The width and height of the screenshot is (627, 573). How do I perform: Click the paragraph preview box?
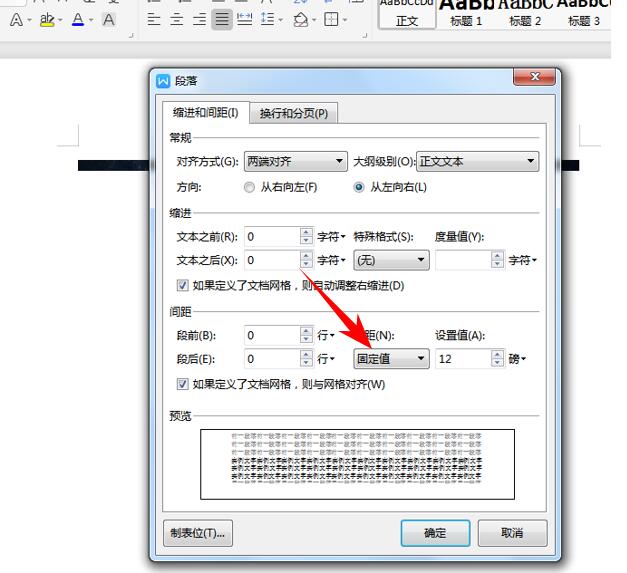(357, 464)
